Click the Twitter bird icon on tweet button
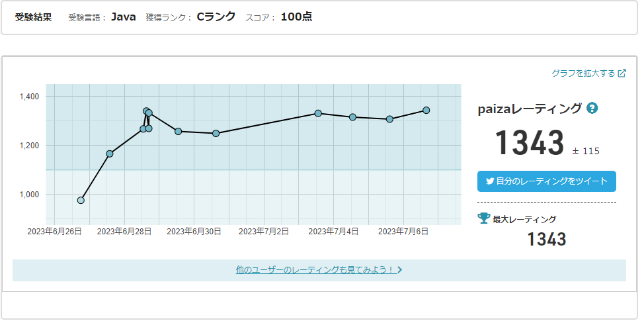Screen dimensions: 644x323 click(x=490, y=181)
